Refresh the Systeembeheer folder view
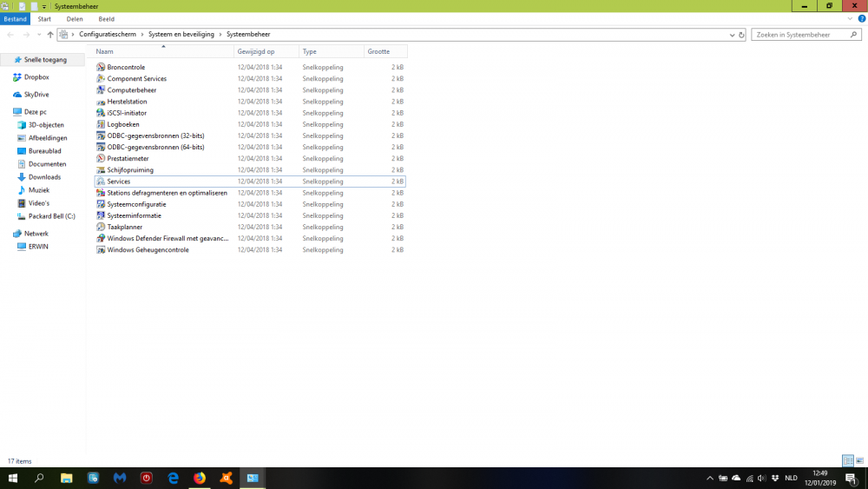Image resolution: width=868 pixels, height=489 pixels. 741,35
